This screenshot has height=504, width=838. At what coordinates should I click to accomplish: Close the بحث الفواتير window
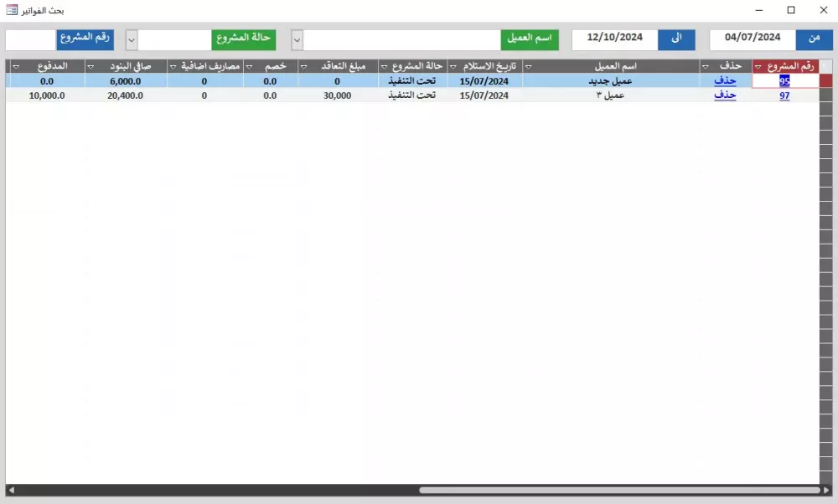point(824,10)
